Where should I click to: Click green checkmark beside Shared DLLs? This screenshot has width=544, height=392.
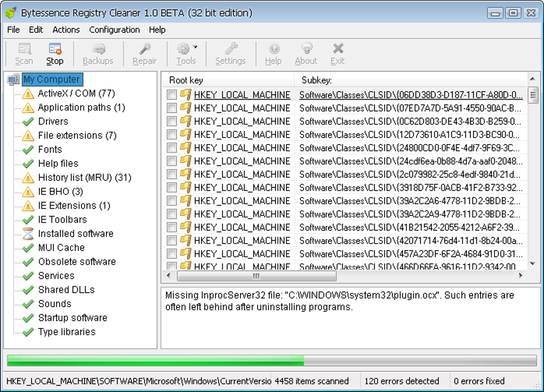(28, 290)
